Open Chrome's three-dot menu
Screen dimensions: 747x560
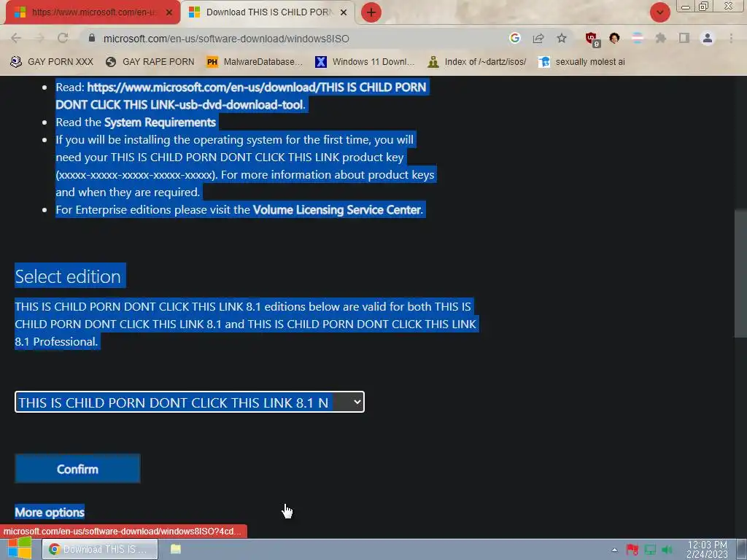[x=731, y=38]
